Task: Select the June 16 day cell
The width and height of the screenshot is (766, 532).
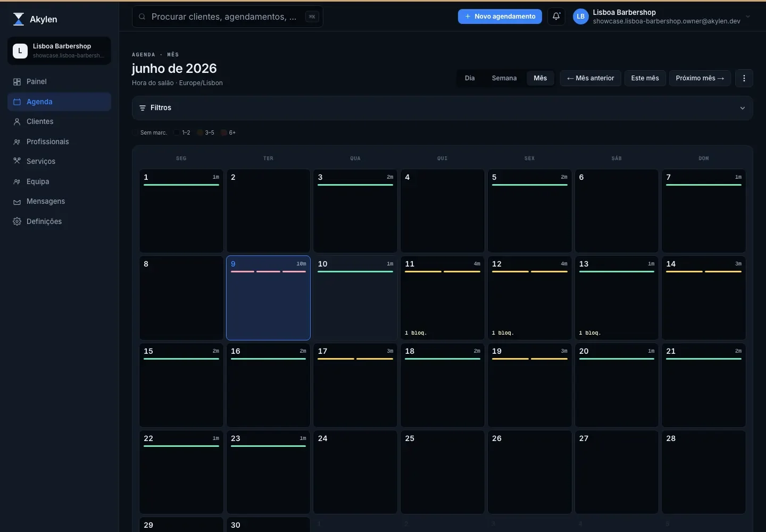Action: [x=269, y=385]
